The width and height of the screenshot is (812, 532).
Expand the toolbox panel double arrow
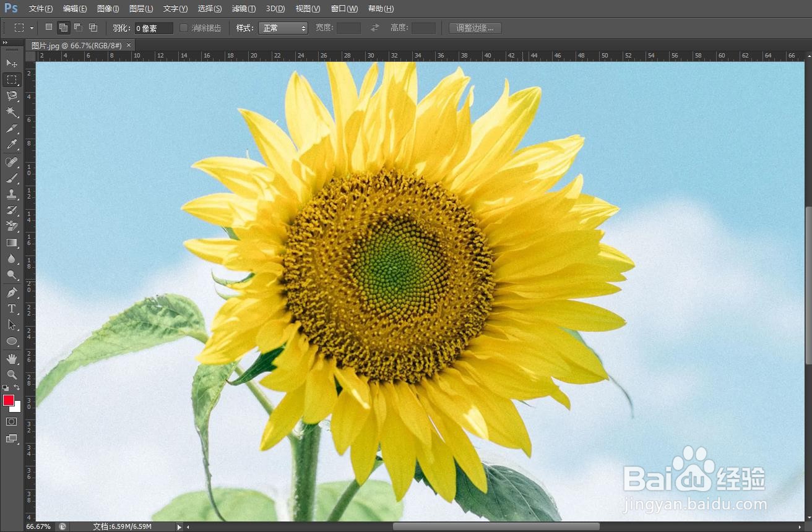5,43
